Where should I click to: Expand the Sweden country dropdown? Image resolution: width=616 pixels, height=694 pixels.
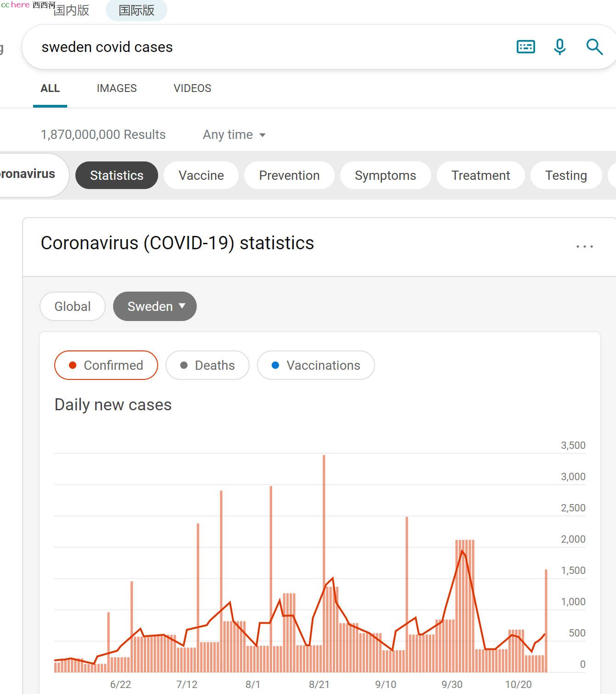155,306
